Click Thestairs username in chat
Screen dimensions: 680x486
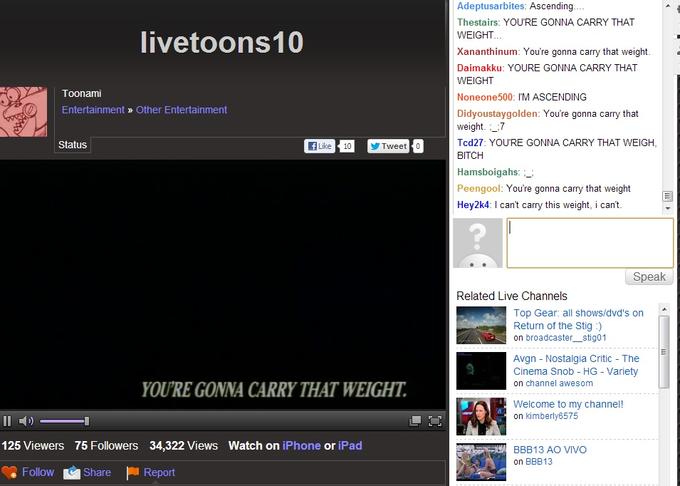click(478, 22)
